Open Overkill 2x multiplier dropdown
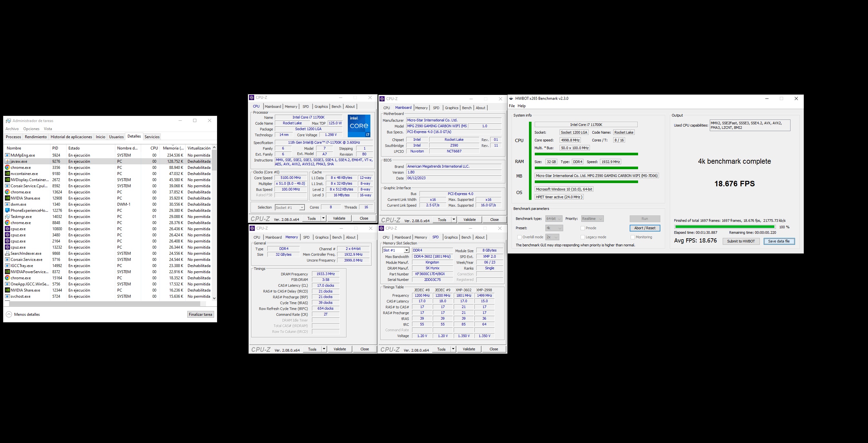The height and width of the screenshot is (443, 868). 552,237
